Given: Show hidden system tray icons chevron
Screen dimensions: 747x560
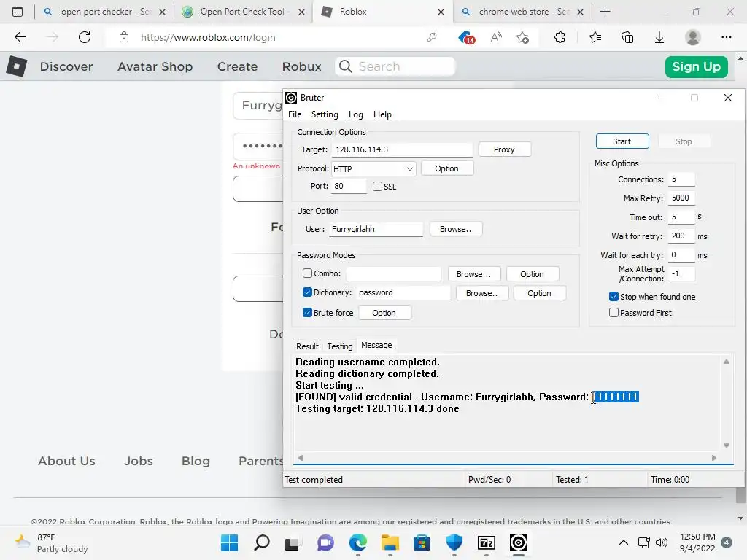Looking at the screenshot, I should point(623,542).
